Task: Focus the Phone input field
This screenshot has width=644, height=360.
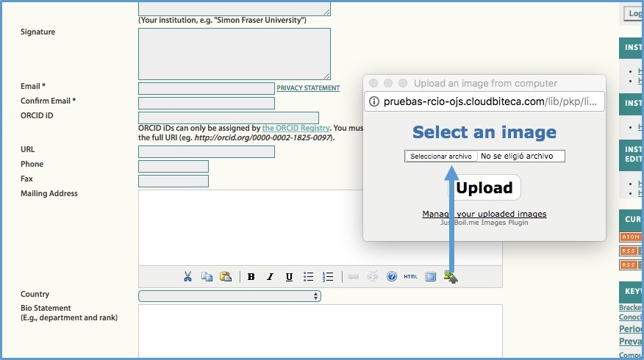Action: pos(173,166)
